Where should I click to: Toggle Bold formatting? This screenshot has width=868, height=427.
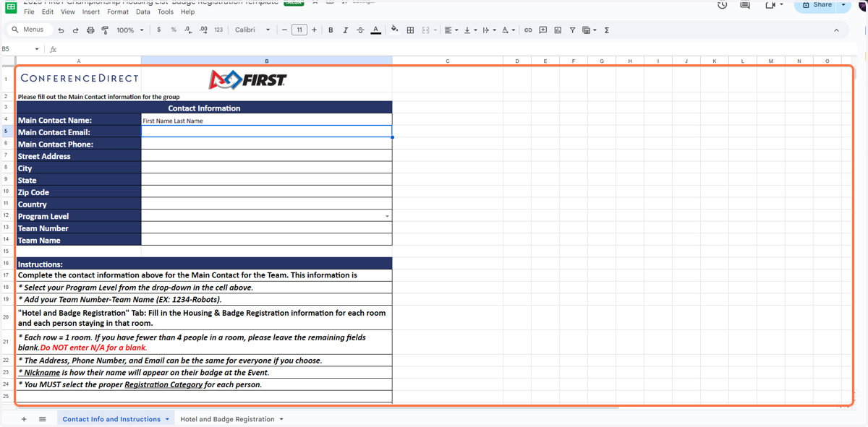[x=331, y=30]
